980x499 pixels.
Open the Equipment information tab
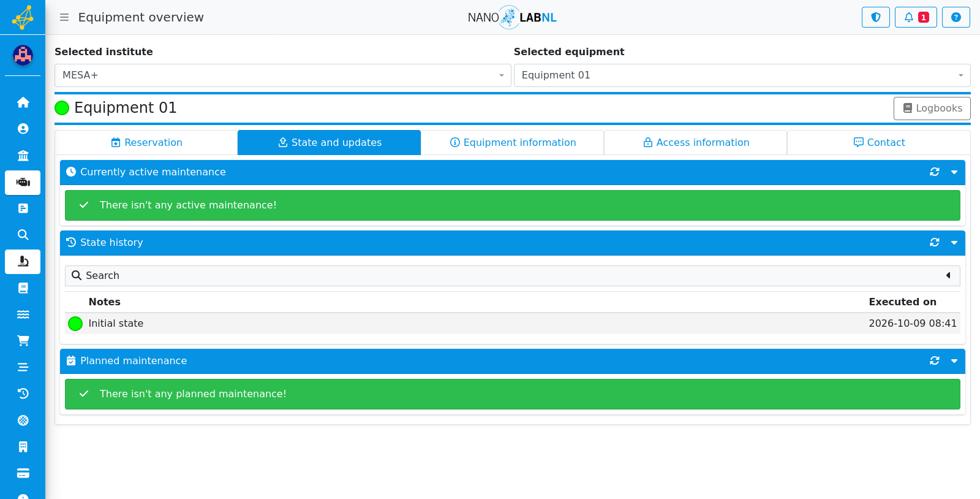tap(513, 142)
